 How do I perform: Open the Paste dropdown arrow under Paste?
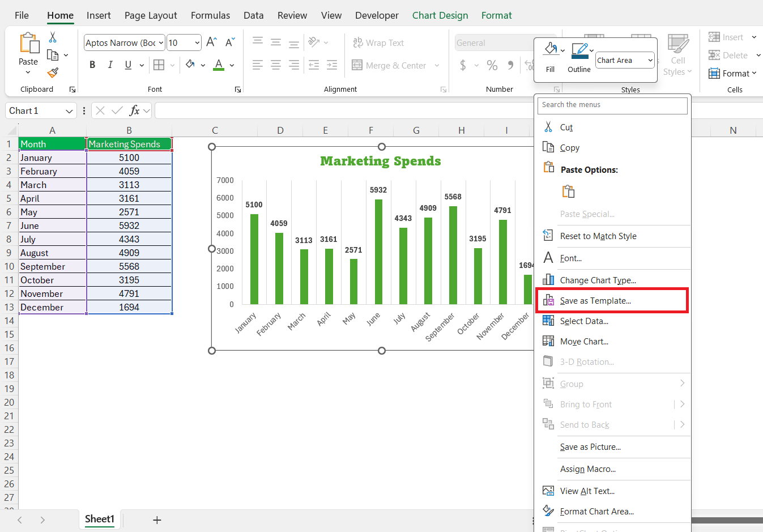(28, 73)
